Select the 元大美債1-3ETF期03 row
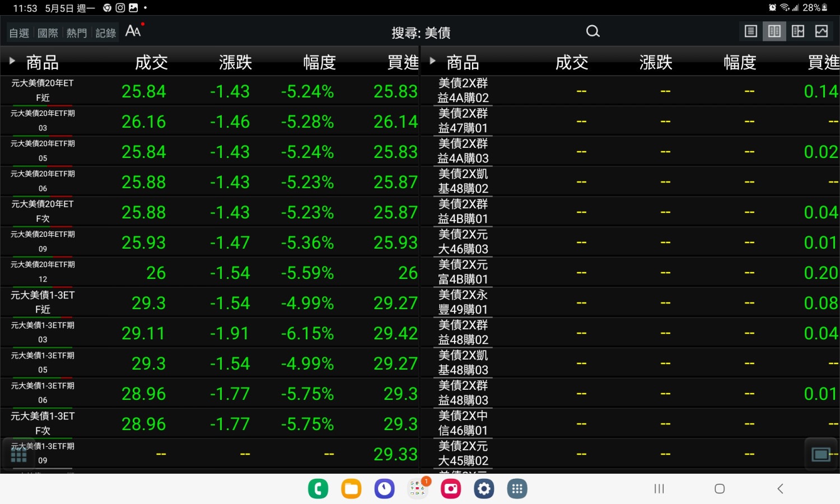Screen dimensions: 840x504 pos(210,333)
